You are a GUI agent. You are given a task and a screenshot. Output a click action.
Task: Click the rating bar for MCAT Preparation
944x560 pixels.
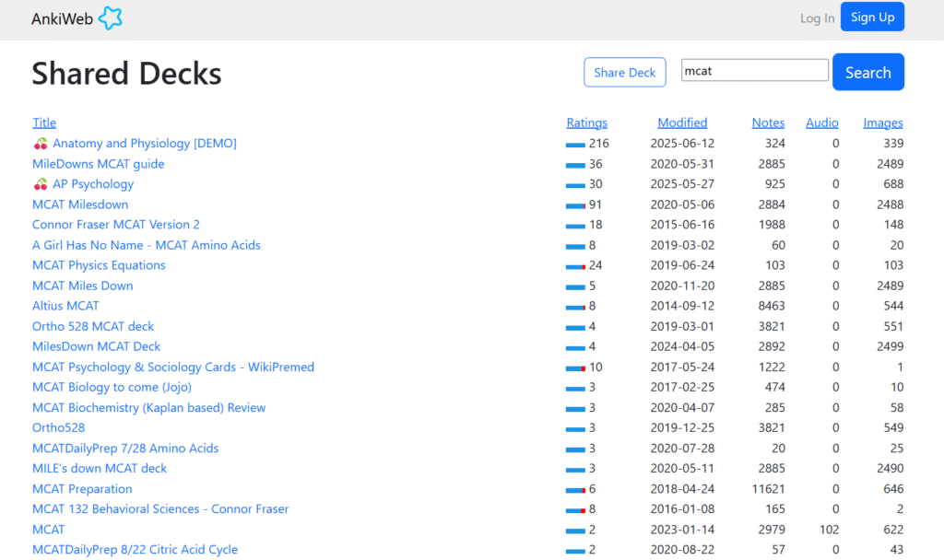pyautogui.click(x=575, y=490)
